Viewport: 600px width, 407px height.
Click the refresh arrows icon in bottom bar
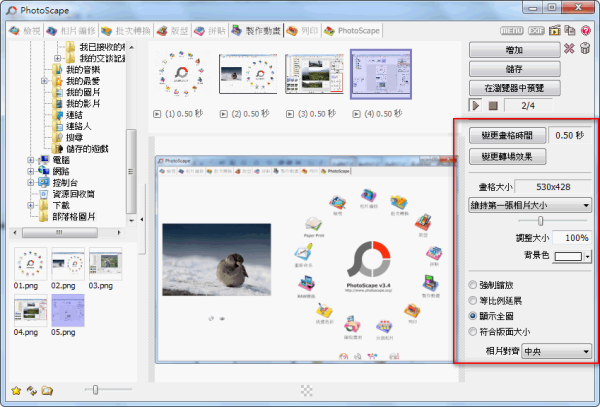(x=31, y=390)
